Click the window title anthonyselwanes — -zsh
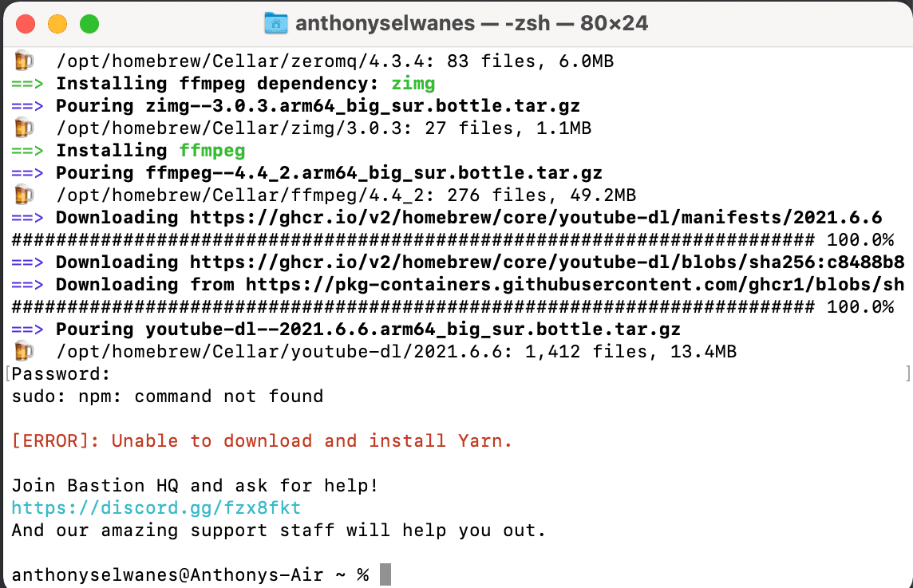913x588 pixels. tap(472, 23)
